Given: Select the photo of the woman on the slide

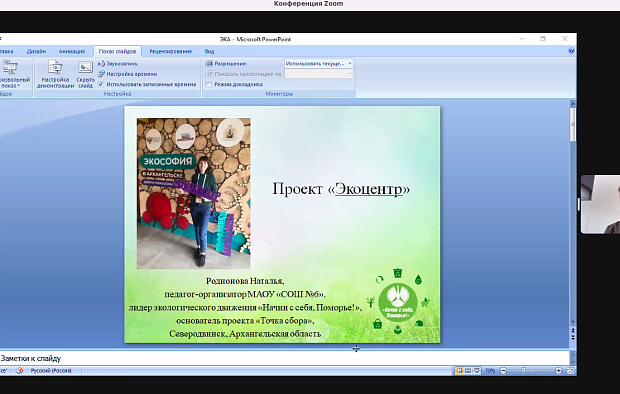Looking at the screenshot, I should [x=193, y=193].
